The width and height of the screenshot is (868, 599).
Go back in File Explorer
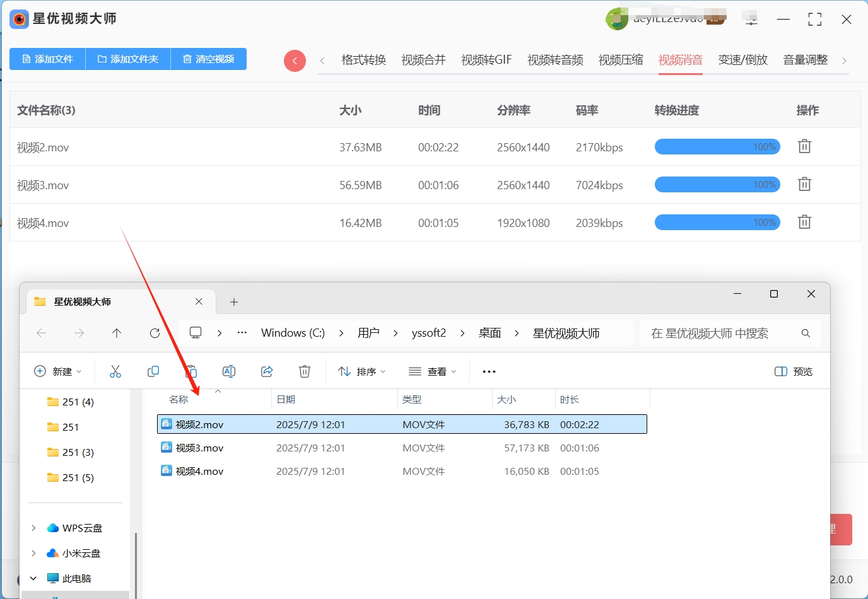pos(42,333)
